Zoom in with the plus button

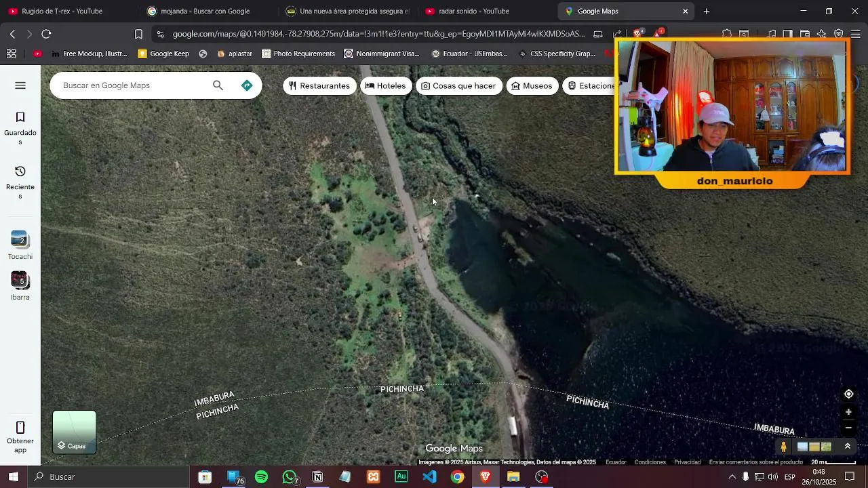point(848,412)
